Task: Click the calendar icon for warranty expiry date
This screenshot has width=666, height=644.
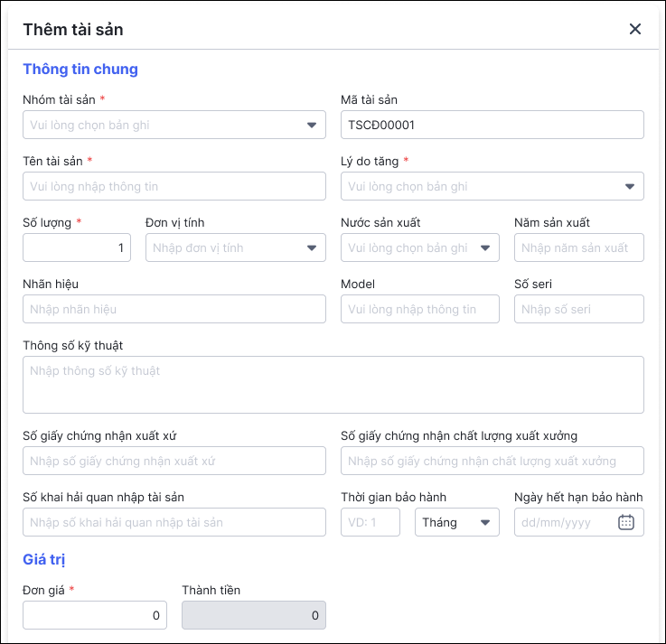Action: point(625,522)
